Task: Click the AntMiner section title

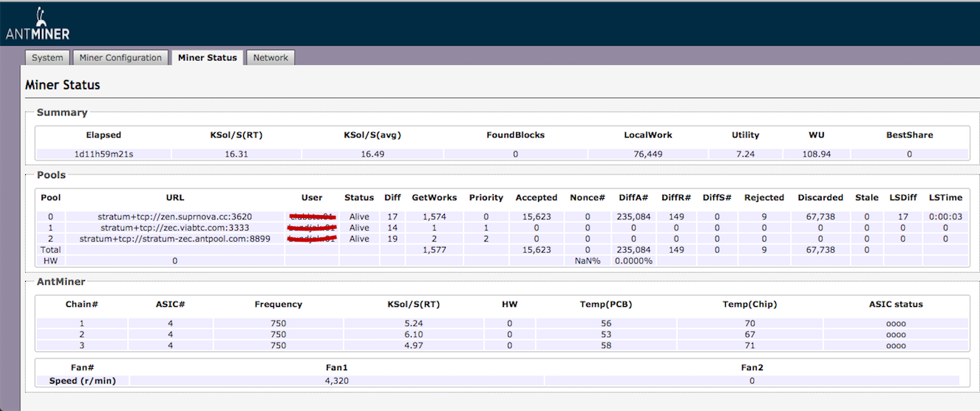Action: pyautogui.click(x=61, y=282)
